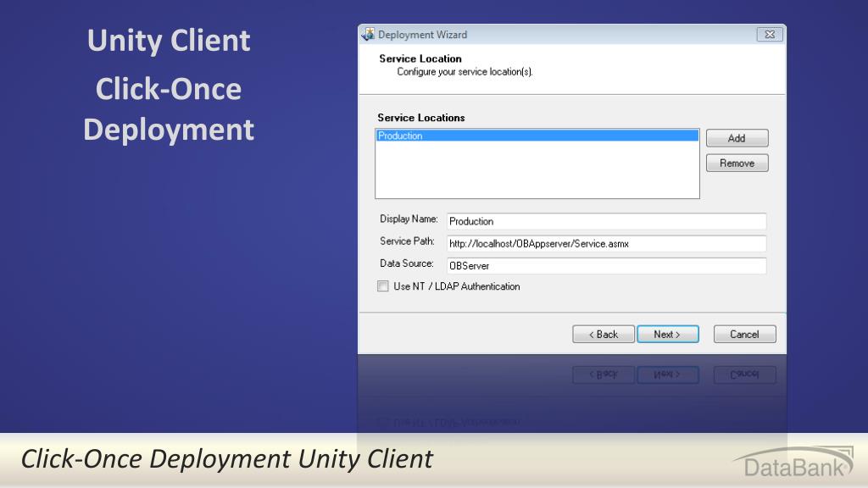Go to the previous step with Back
868x488 pixels.
point(604,334)
